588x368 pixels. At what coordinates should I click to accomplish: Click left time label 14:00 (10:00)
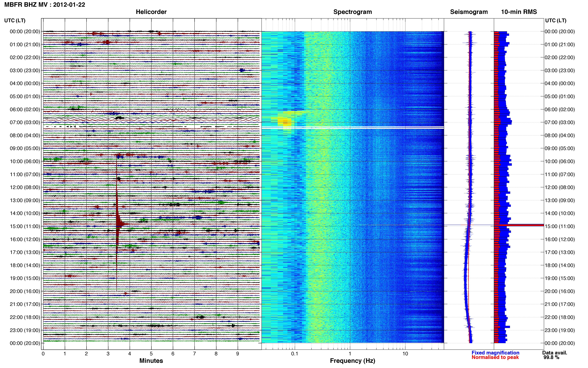click(x=25, y=213)
